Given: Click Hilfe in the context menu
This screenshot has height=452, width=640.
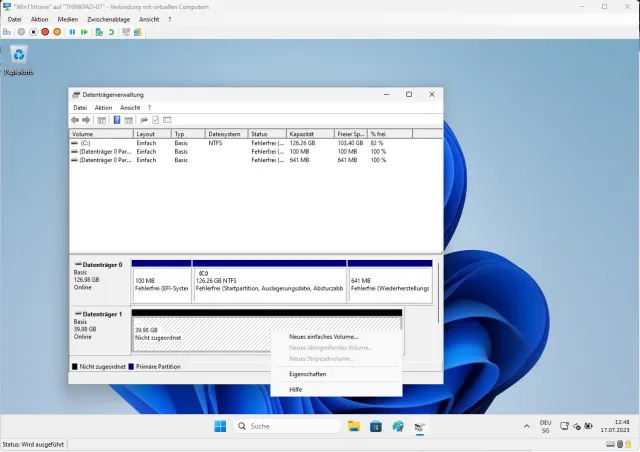Looking at the screenshot, I should (296, 389).
